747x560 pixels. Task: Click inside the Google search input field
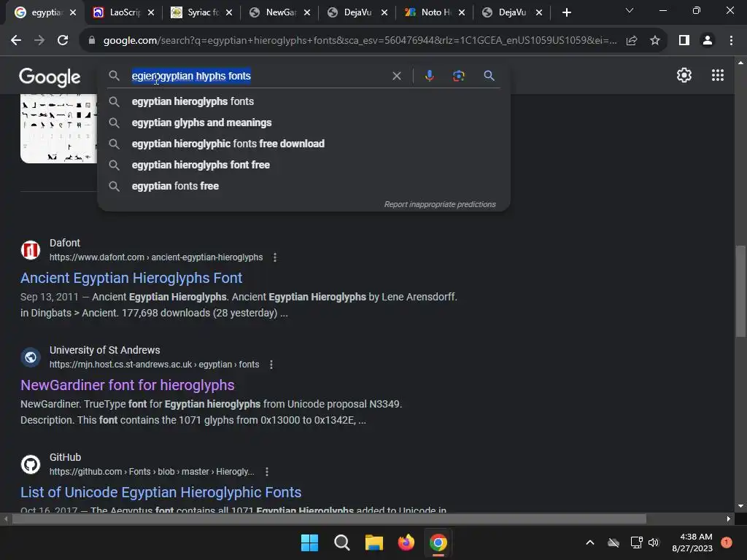point(258,76)
